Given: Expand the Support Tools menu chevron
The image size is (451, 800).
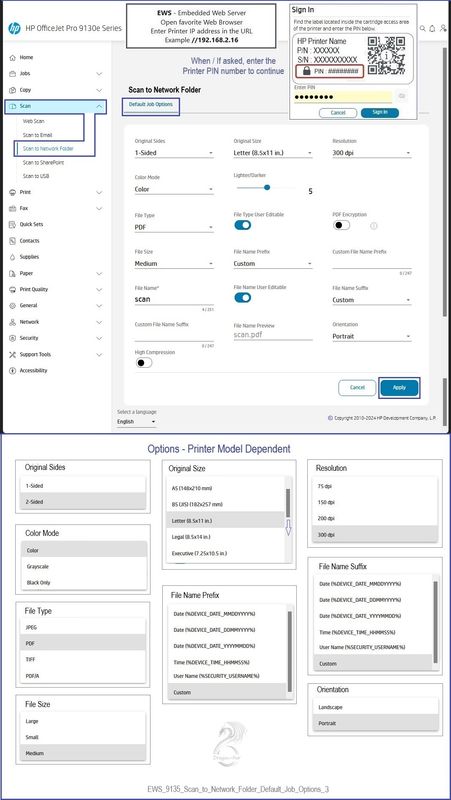Looking at the screenshot, I should pyautogui.click(x=99, y=355).
